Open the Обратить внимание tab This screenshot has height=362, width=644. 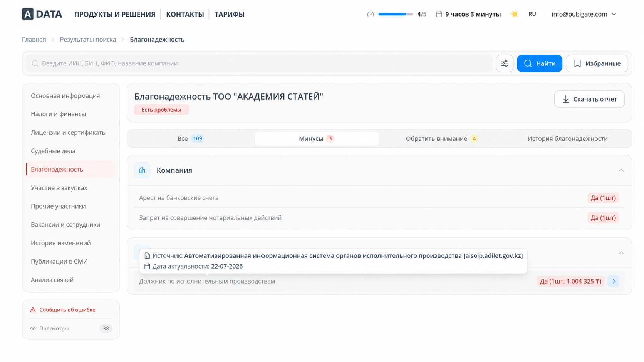[442, 138]
